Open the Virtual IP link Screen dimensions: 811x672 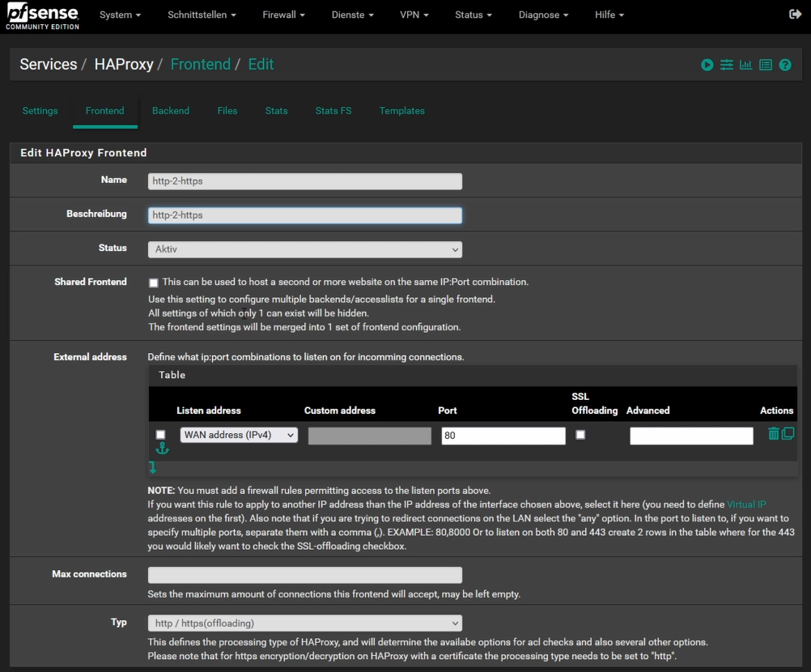tap(746, 504)
